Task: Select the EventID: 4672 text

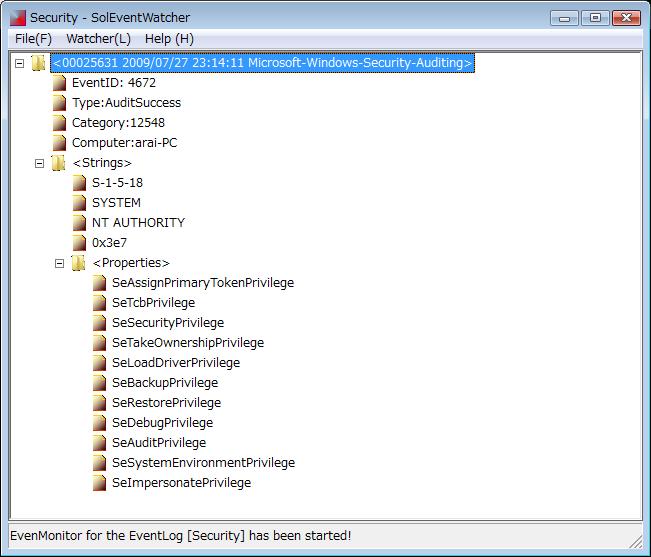Action: tap(114, 83)
